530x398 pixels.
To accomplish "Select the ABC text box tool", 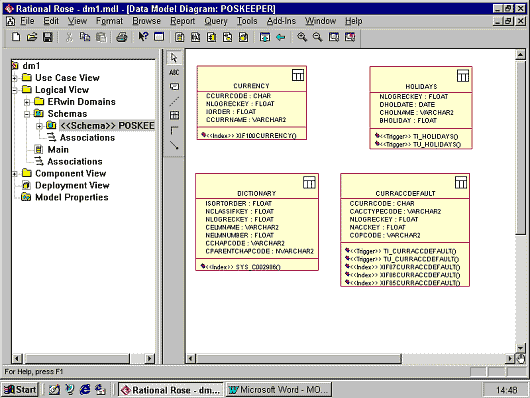I will [174, 72].
